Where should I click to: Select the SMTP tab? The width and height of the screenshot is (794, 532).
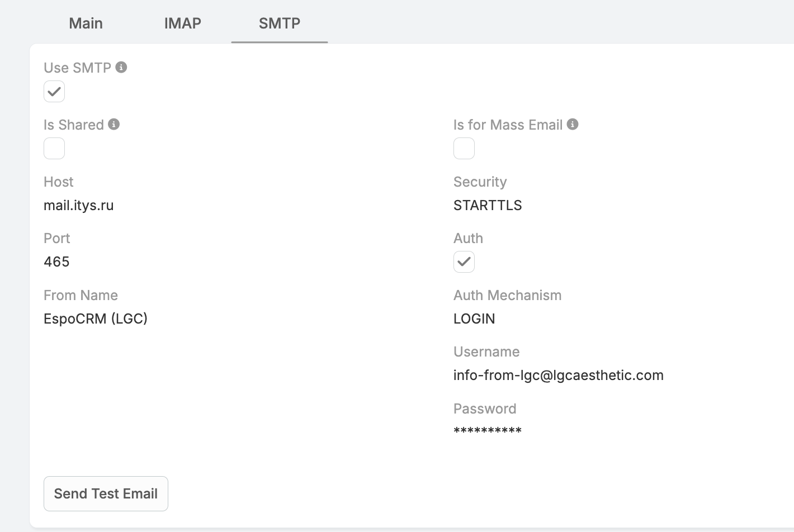pyautogui.click(x=280, y=23)
